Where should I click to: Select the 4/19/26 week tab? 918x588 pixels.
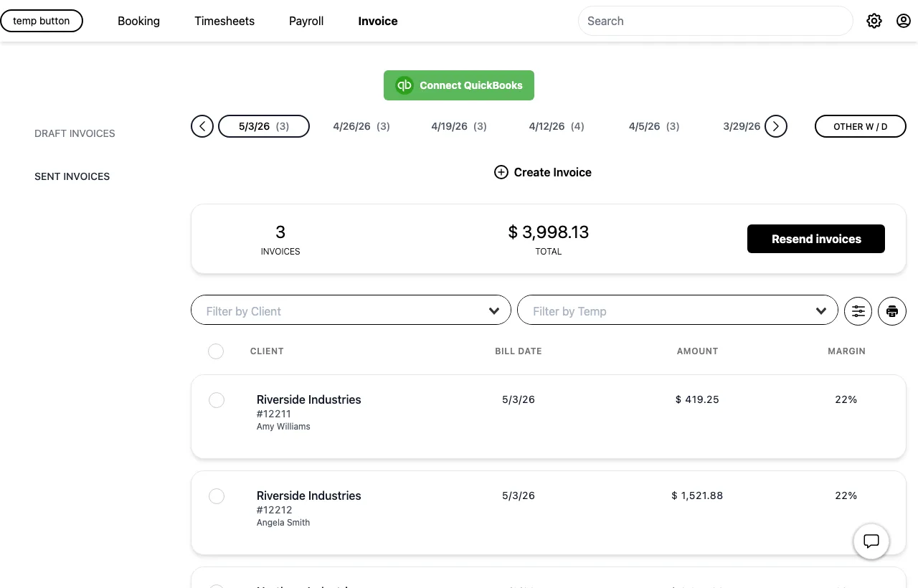[459, 126]
